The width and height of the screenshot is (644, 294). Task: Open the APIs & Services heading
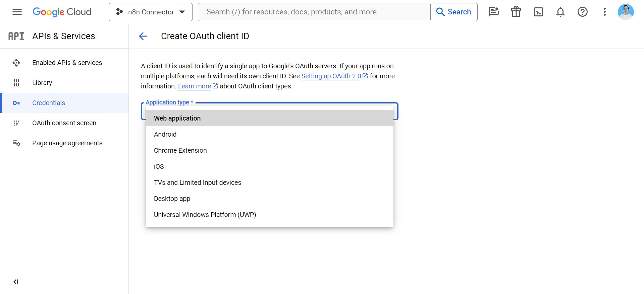(x=64, y=36)
